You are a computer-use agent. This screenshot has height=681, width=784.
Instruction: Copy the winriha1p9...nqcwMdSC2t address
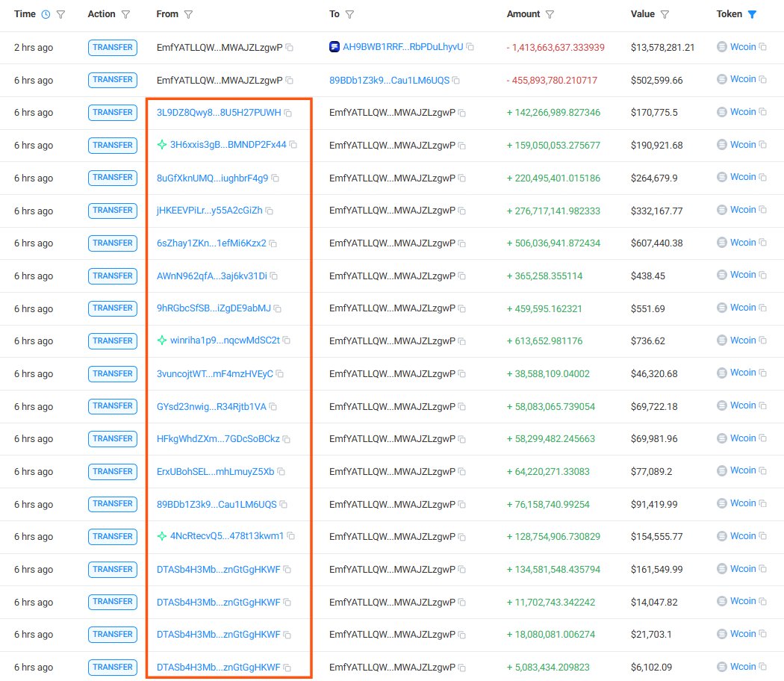click(x=287, y=340)
